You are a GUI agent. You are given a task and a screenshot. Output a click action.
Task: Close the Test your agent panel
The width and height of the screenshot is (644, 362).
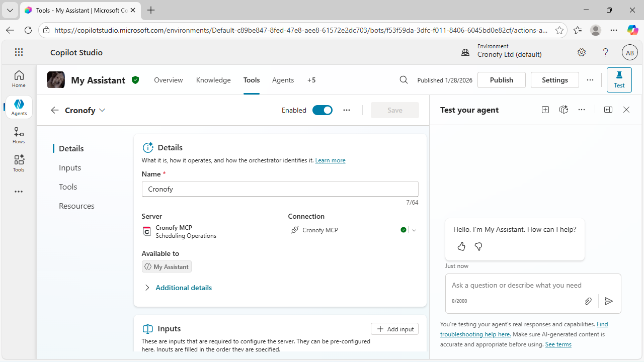click(x=626, y=110)
